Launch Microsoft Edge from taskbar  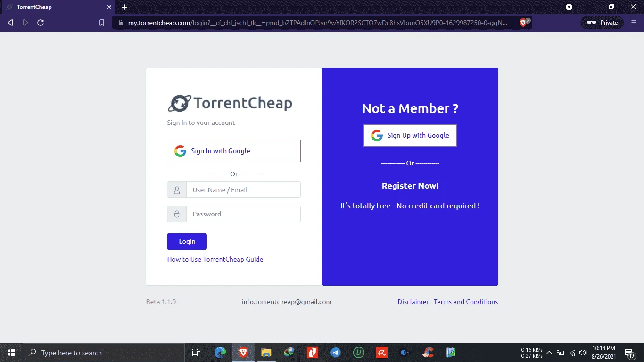tap(220, 353)
